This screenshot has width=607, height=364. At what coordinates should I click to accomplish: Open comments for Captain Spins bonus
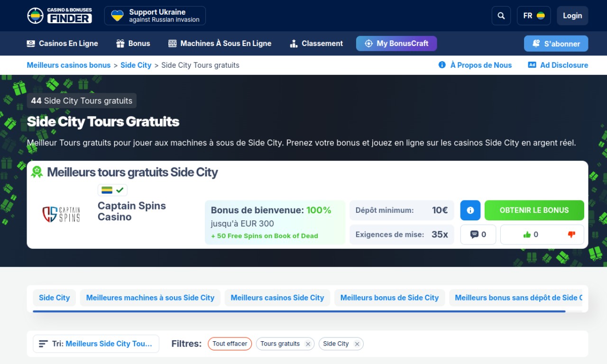(x=478, y=235)
